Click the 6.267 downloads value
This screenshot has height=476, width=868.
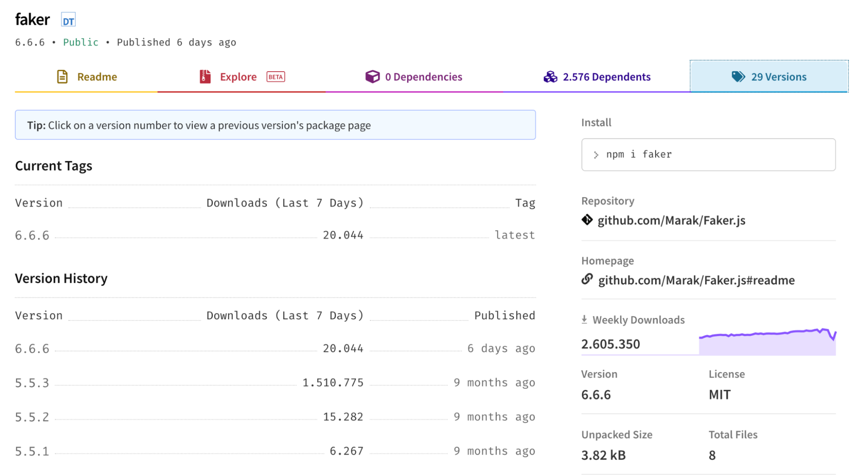click(347, 451)
